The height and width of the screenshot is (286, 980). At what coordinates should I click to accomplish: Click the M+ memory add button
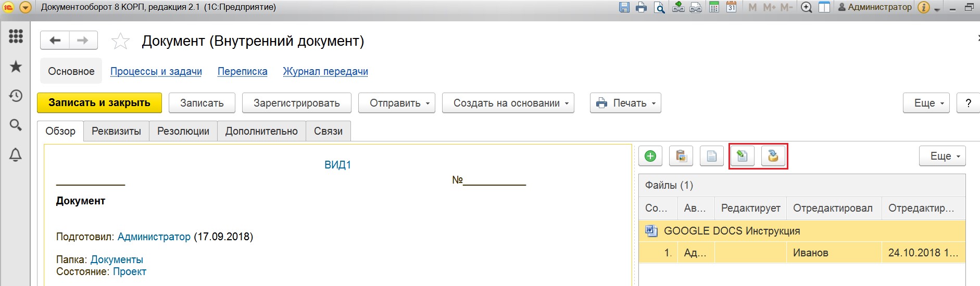tap(769, 7)
